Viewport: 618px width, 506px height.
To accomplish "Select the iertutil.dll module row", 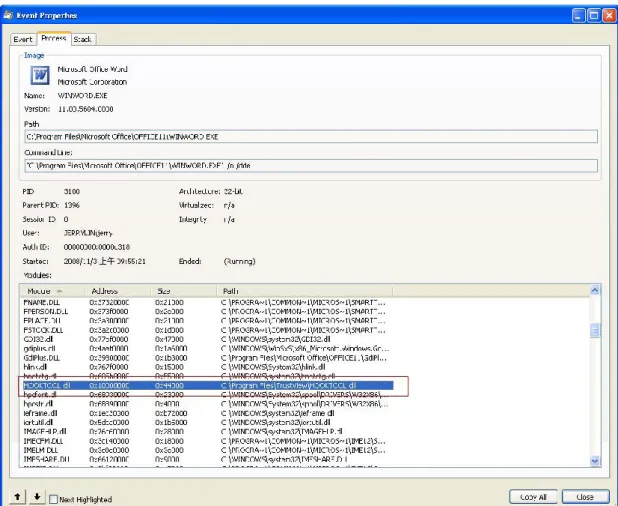I will 207,422.
